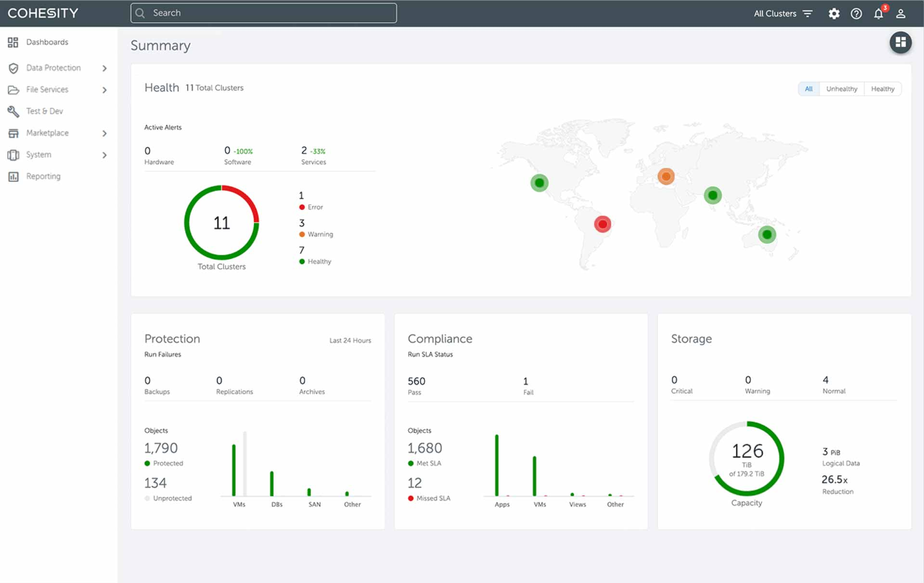This screenshot has width=924, height=583.
Task: Expand the Marketplace submenu chevron
Action: tap(104, 133)
